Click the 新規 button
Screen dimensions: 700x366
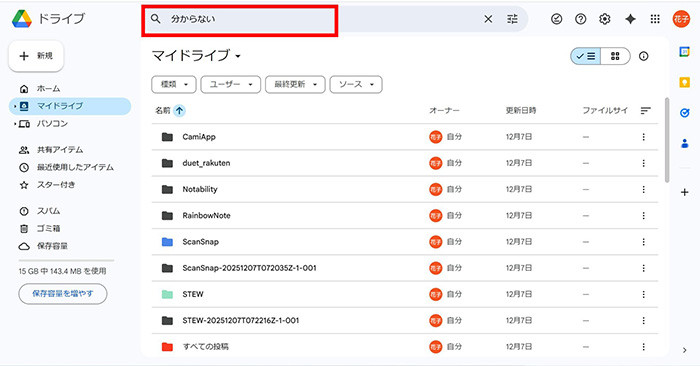pos(36,56)
